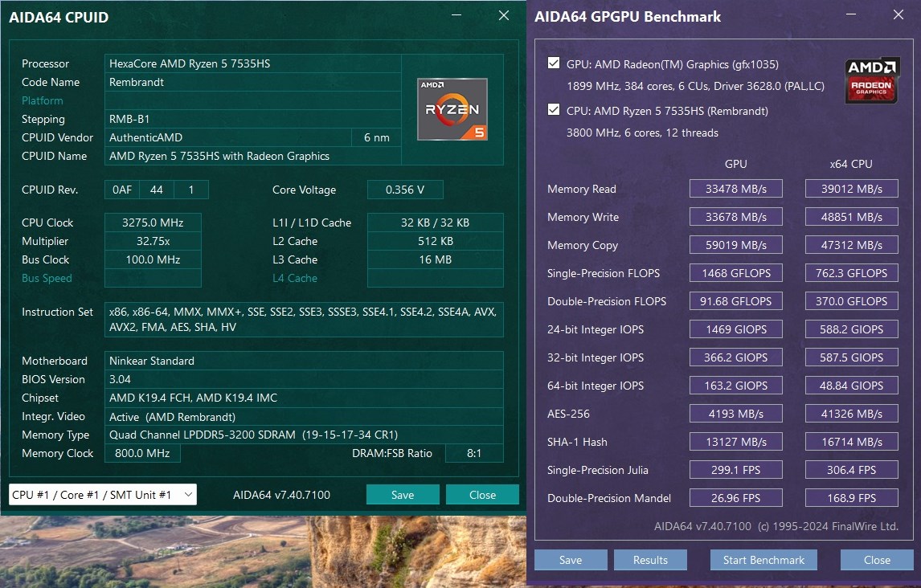Screen dimensions: 921x588
Task: Click the Close button beside Start Benchmark
Action: [x=876, y=560]
